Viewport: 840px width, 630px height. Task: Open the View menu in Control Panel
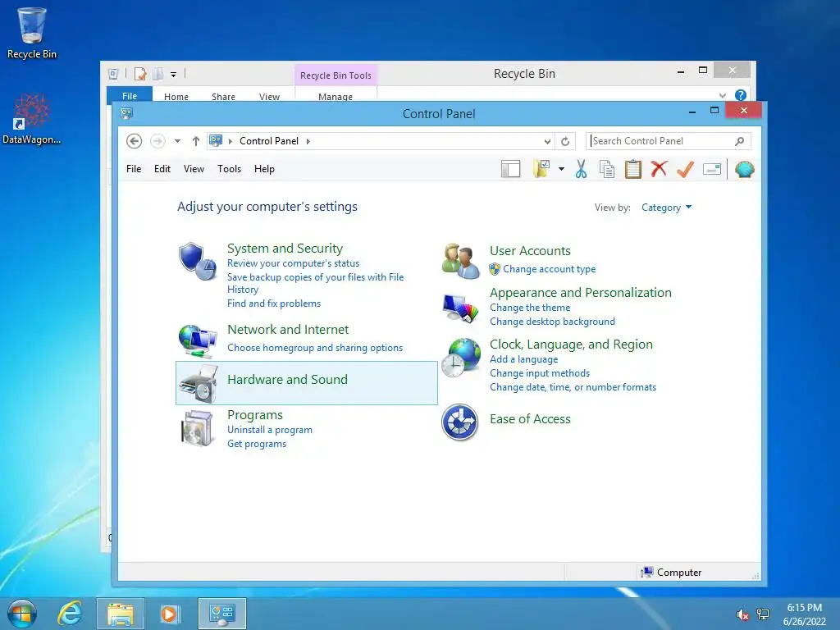pyautogui.click(x=194, y=169)
